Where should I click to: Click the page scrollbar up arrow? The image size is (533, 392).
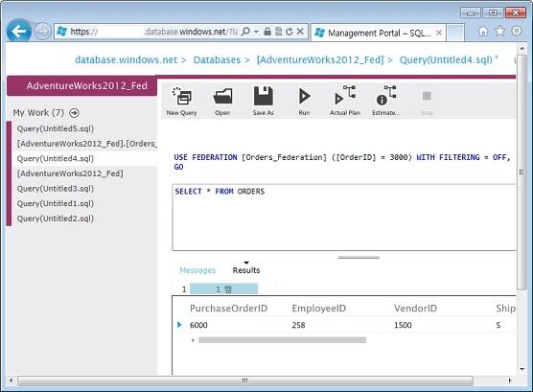click(521, 49)
